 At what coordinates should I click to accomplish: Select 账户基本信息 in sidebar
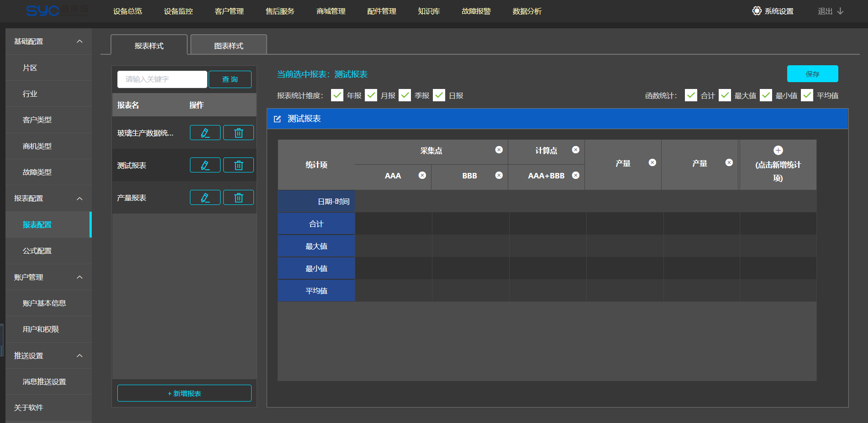[x=48, y=303]
